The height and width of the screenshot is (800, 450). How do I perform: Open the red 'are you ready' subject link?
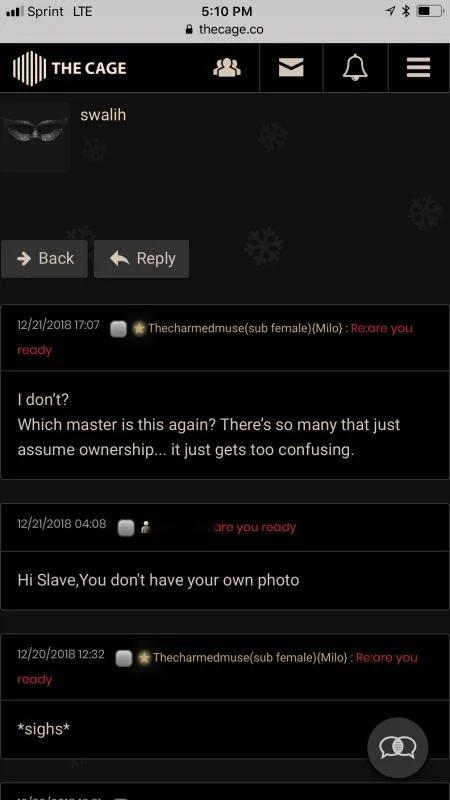click(255, 527)
